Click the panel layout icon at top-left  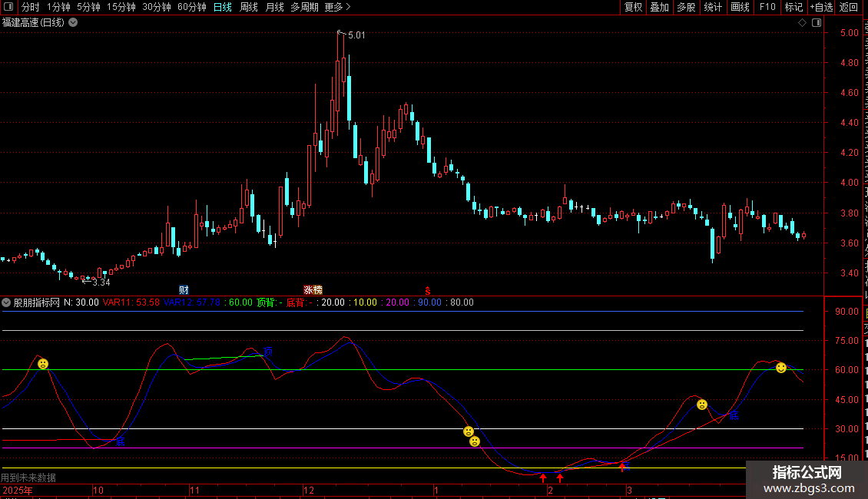tap(8, 7)
